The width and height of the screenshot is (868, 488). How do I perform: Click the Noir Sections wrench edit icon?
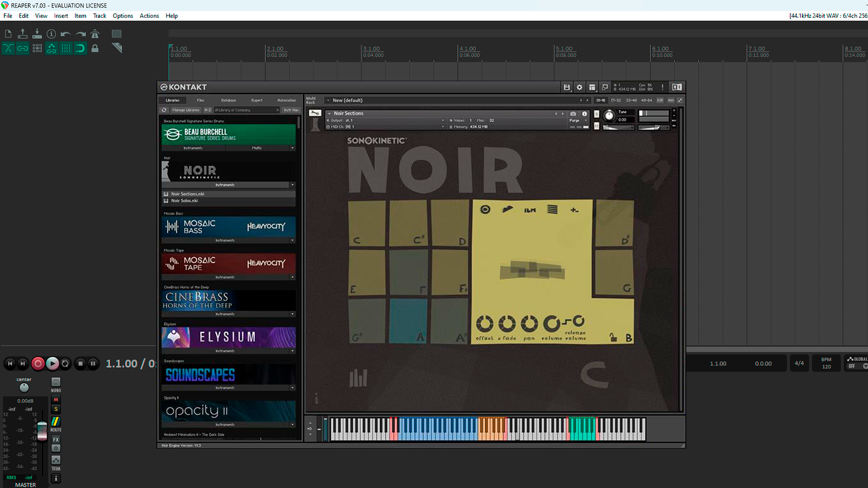coord(315,113)
